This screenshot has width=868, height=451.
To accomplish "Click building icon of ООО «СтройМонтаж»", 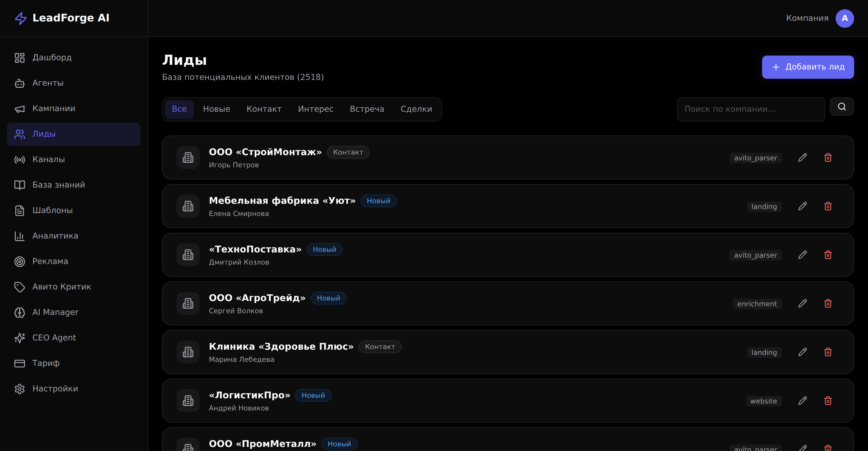I will point(188,157).
